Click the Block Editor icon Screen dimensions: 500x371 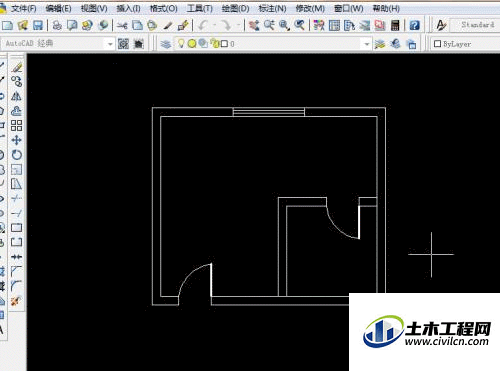(183, 25)
